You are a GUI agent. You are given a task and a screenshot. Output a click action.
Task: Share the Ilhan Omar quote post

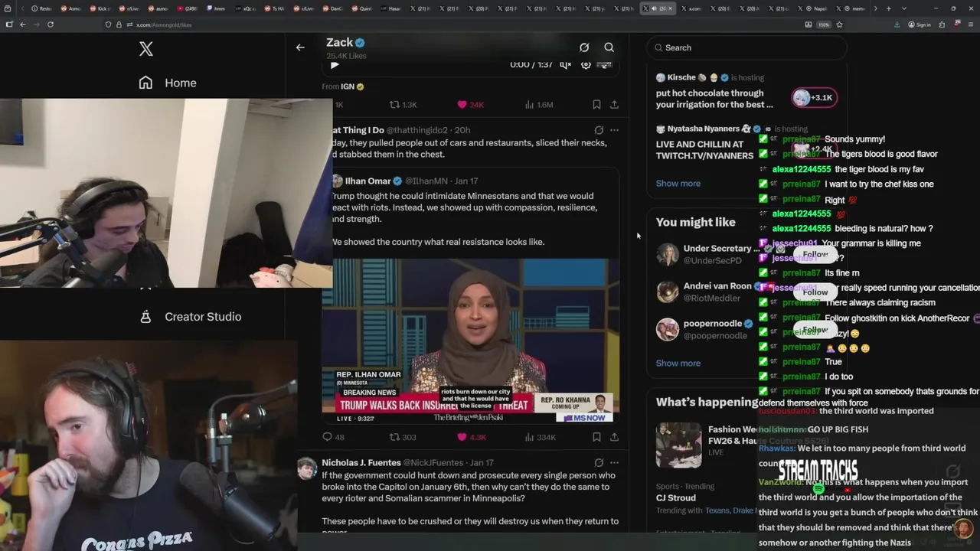point(614,438)
